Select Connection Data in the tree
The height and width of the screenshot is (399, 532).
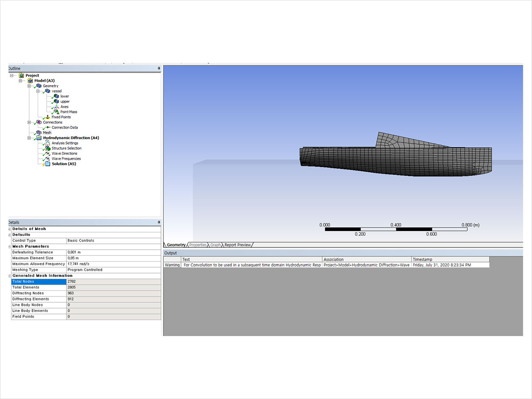pos(65,128)
